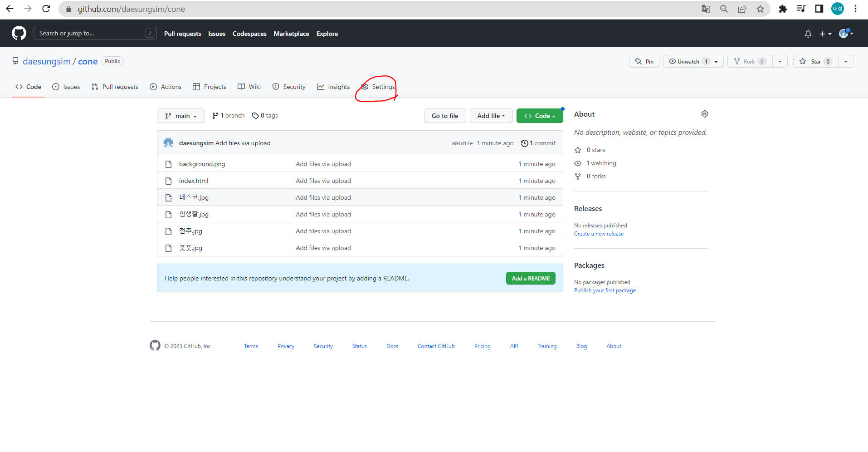
Task: Open the main branch selector
Action: tap(180, 116)
